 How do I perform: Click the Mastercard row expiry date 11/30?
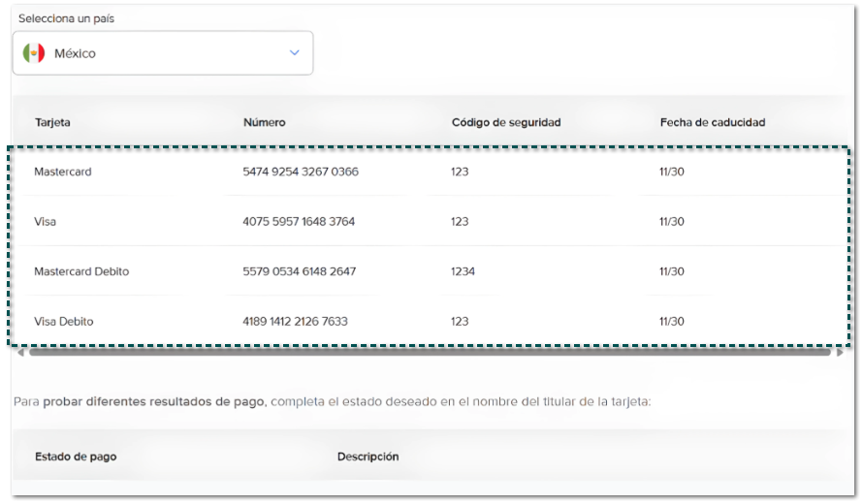(672, 172)
